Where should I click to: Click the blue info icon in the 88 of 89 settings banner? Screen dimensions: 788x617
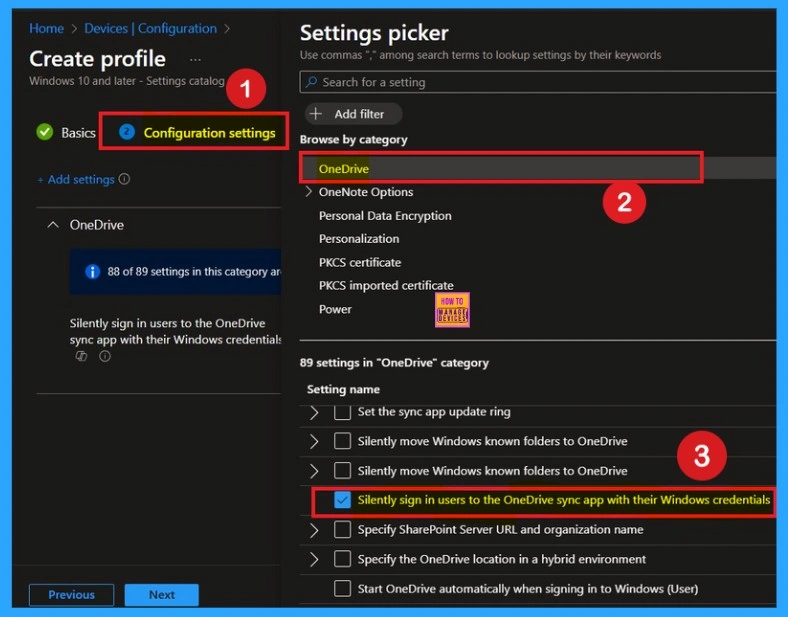(x=92, y=272)
